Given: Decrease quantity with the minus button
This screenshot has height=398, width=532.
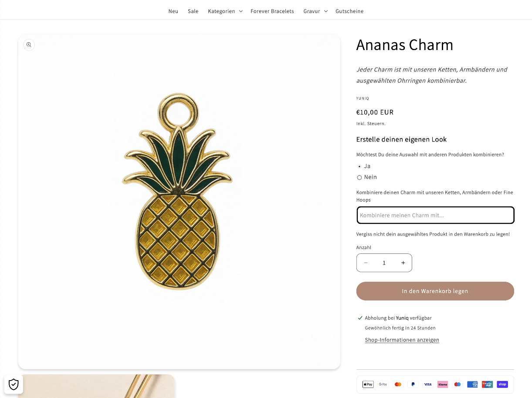Looking at the screenshot, I should (366, 263).
